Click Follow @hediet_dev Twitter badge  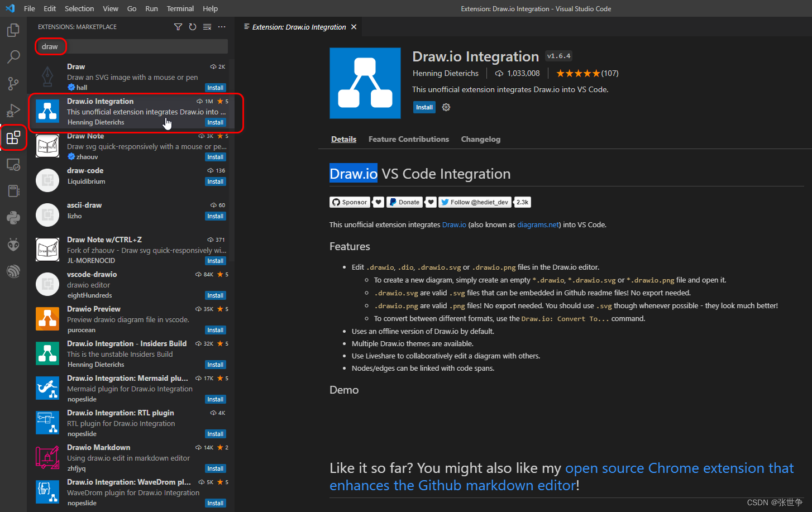475,202
